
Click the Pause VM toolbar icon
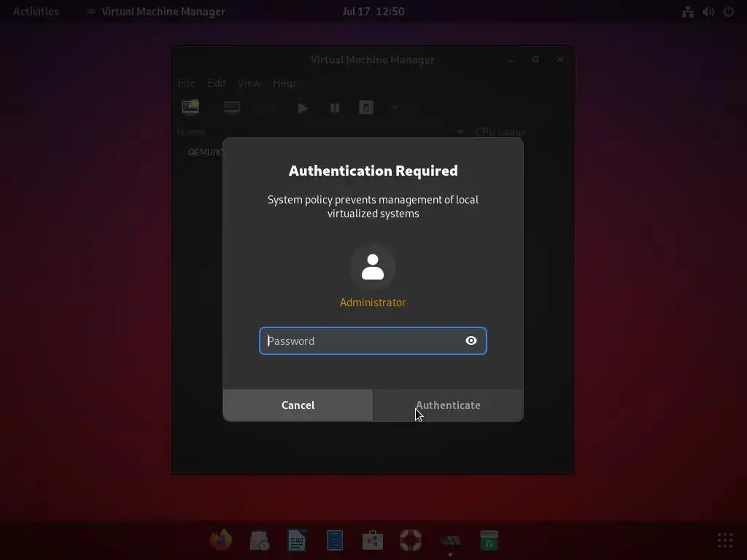pyautogui.click(x=335, y=108)
